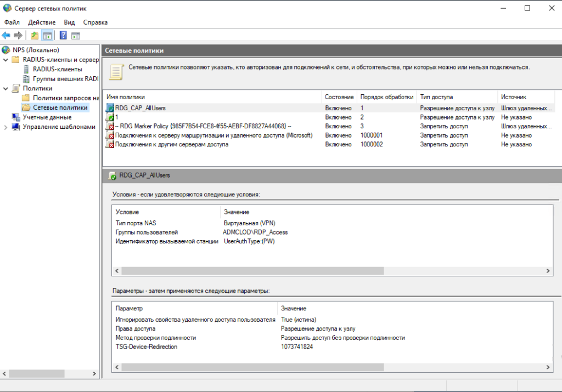Click the Back arrow toolbar icon

(6, 36)
